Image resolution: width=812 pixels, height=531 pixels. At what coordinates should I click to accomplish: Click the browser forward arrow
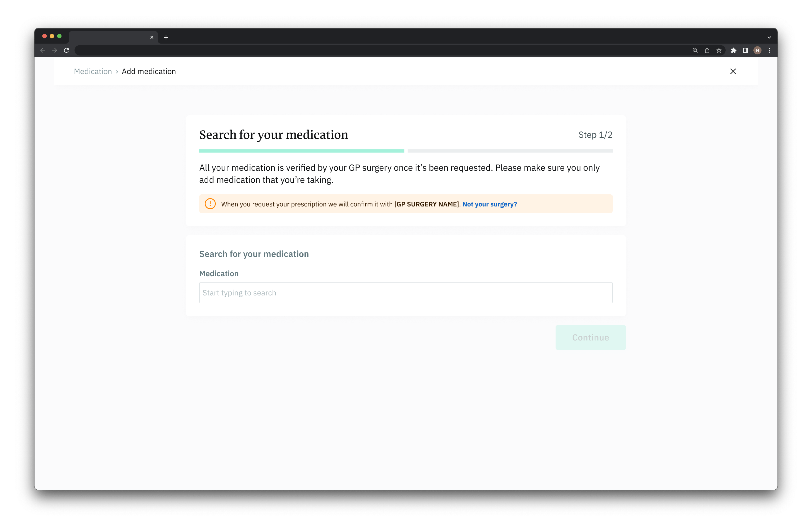pyautogui.click(x=55, y=51)
